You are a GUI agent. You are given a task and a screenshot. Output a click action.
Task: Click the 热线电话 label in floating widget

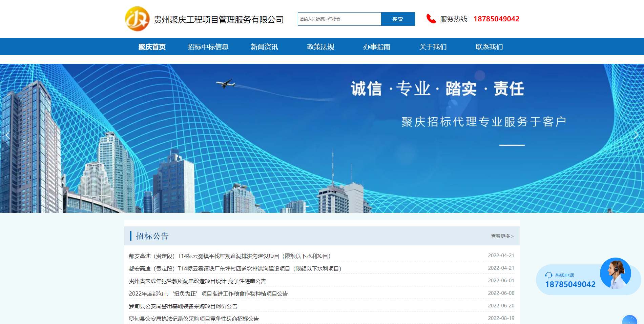pos(565,275)
